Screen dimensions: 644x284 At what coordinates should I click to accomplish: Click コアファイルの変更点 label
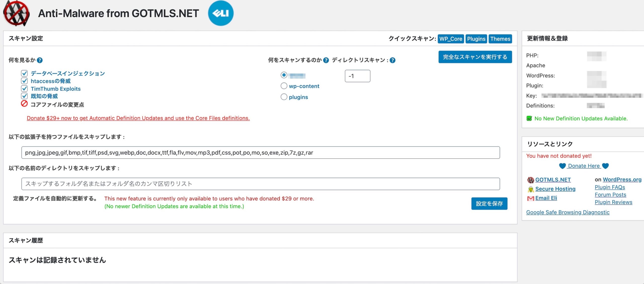pyautogui.click(x=57, y=105)
